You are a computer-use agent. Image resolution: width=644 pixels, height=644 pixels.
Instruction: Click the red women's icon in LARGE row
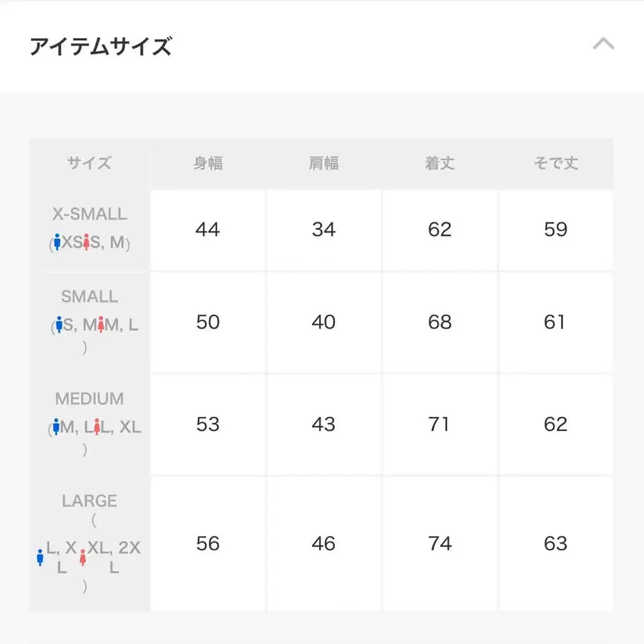tap(83, 557)
